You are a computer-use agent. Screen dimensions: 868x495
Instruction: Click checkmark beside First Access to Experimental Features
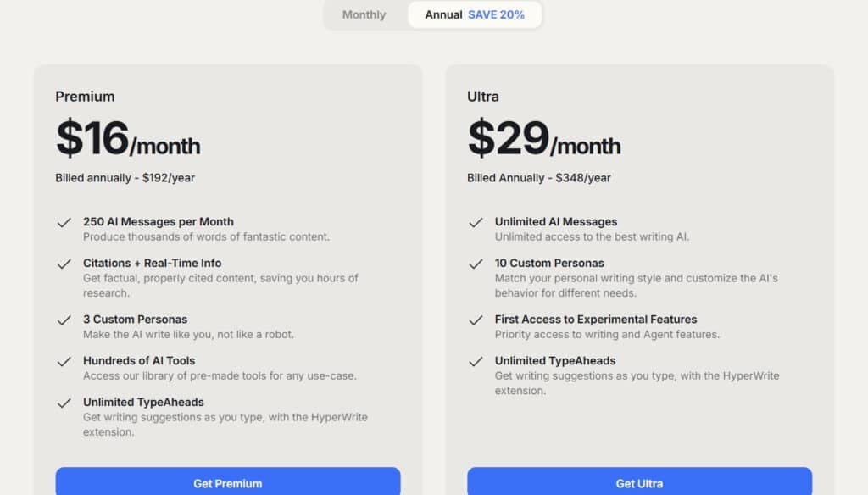pos(476,320)
